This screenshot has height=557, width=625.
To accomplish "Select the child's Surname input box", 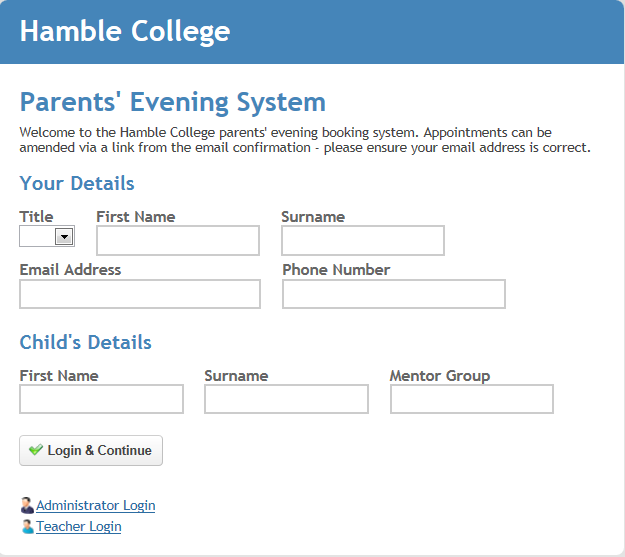I will tap(286, 399).
